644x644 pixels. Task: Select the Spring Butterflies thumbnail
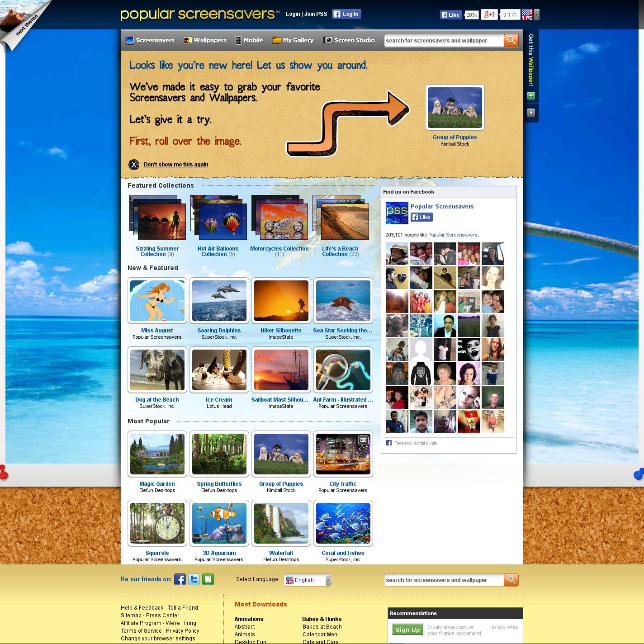[x=219, y=454]
